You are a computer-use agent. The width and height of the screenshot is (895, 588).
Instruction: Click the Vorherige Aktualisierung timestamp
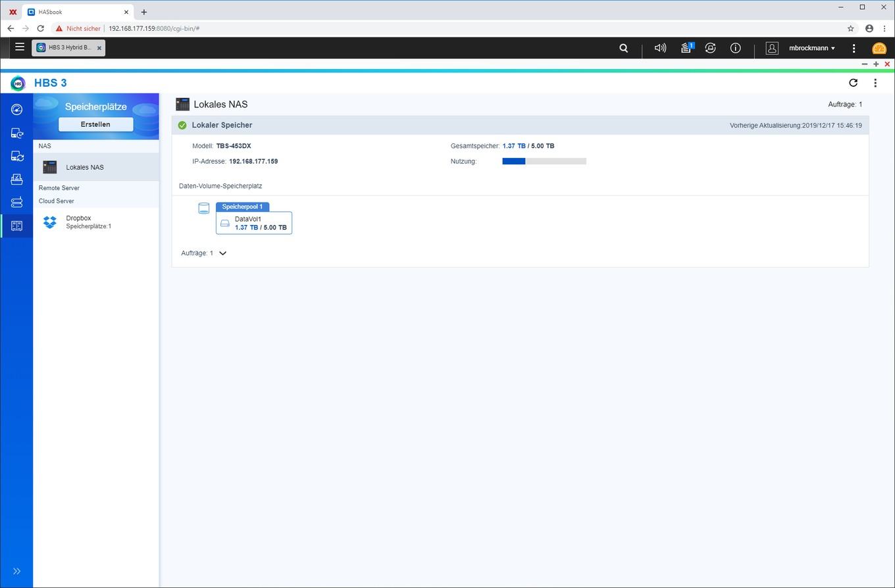point(796,125)
